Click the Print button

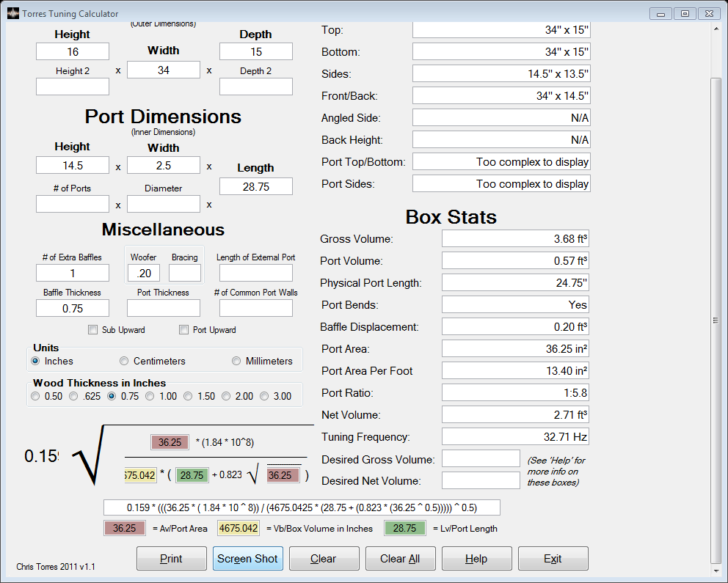coord(171,558)
